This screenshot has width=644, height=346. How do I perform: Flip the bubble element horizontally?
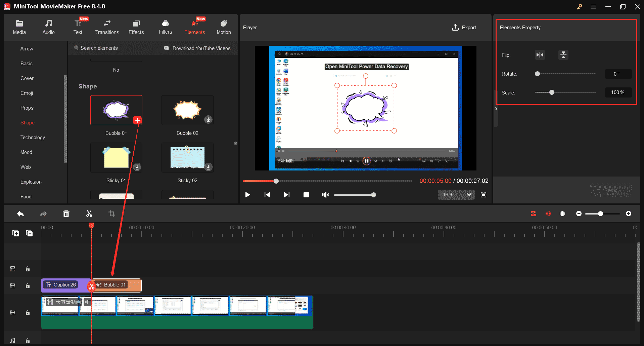540,55
